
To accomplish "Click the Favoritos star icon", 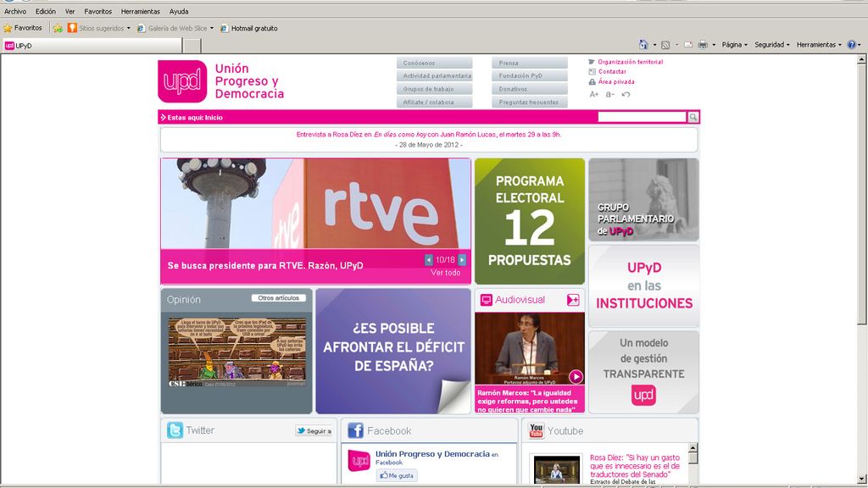I will click(8, 28).
